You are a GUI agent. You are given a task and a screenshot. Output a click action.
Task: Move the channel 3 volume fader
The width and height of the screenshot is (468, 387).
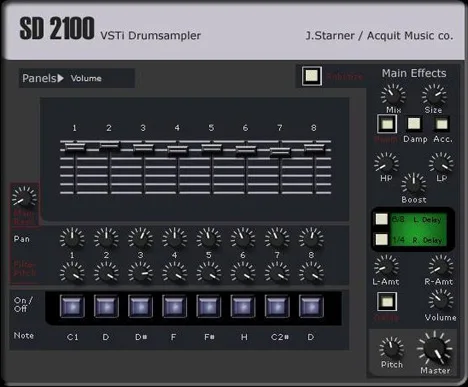[x=143, y=148]
